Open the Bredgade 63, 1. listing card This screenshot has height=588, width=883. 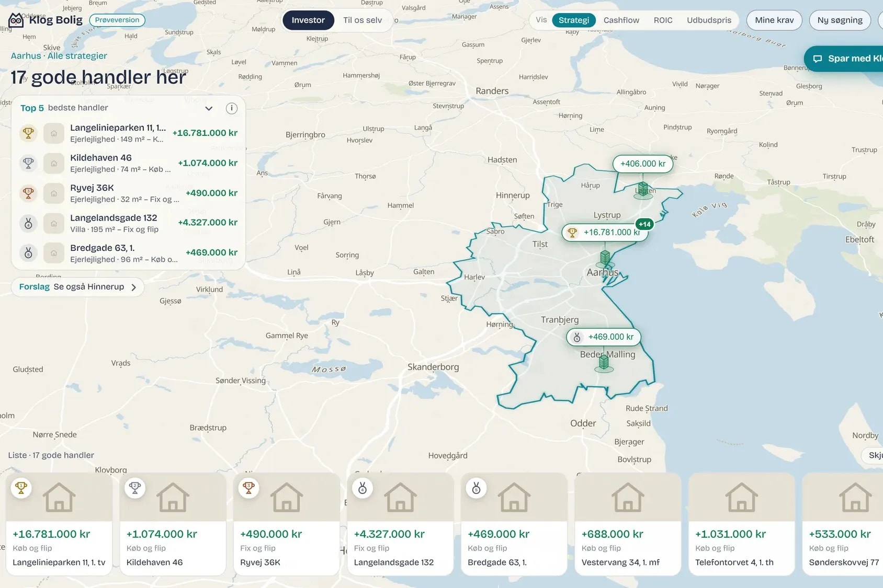click(x=514, y=524)
